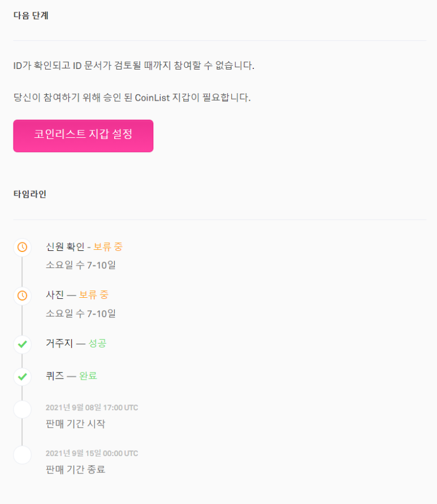This screenshot has height=504, width=437.
Task: Click the orange 보류 중 status next to 신원 확인
Action: pos(108,247)
